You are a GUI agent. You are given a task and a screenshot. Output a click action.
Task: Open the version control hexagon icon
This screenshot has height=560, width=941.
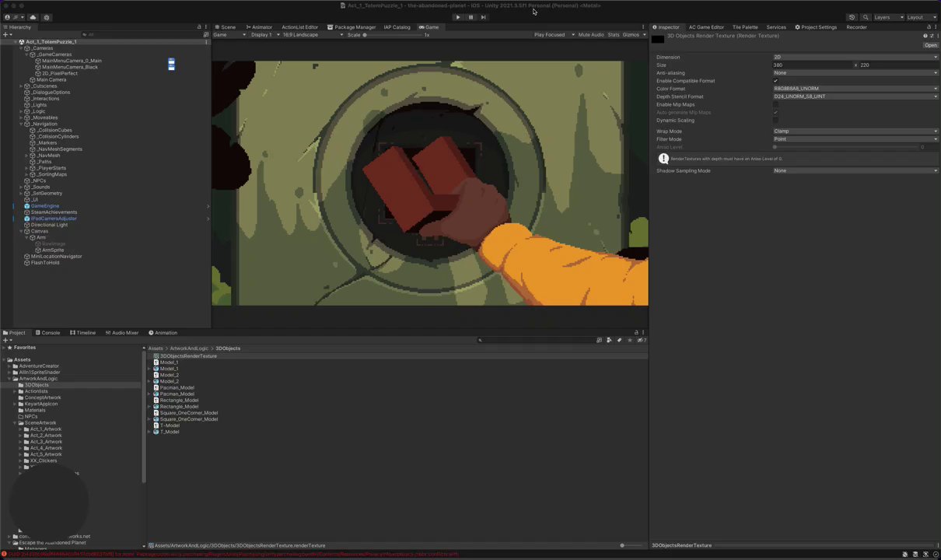[47, 17]
